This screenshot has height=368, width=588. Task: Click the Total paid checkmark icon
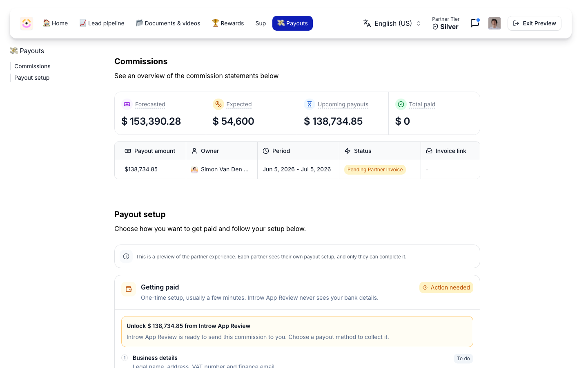coord(401,104)
